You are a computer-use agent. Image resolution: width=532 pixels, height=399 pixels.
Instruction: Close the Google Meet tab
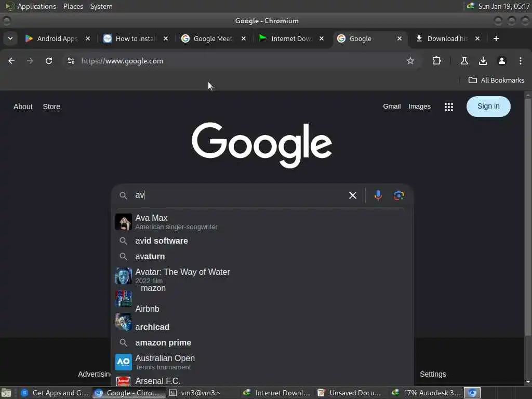click(x=243, y=38)
